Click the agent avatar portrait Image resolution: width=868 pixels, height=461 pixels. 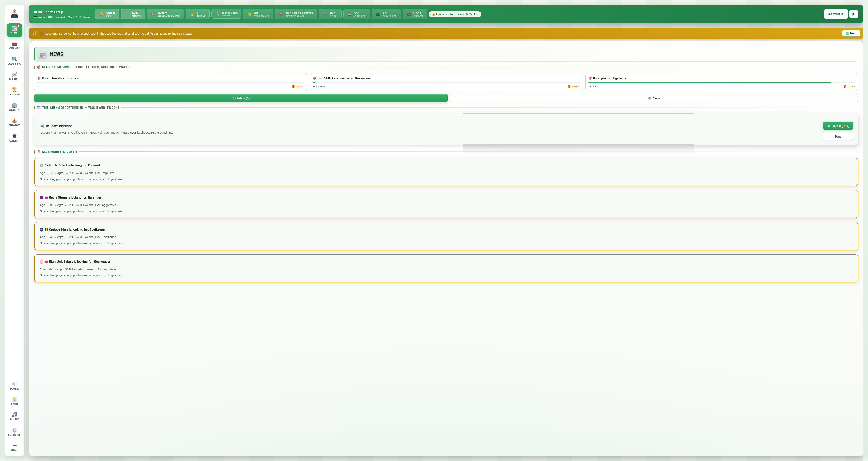click(14, 14)
